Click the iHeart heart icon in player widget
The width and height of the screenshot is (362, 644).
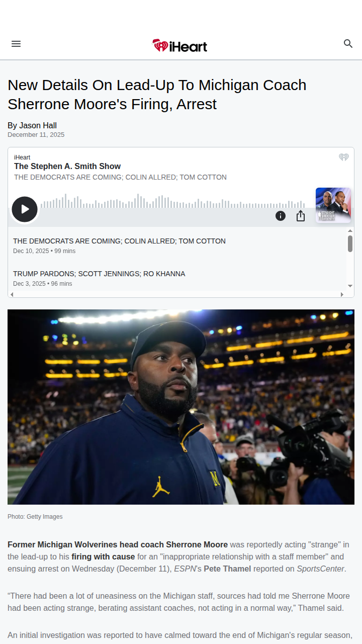pos(344,157)
